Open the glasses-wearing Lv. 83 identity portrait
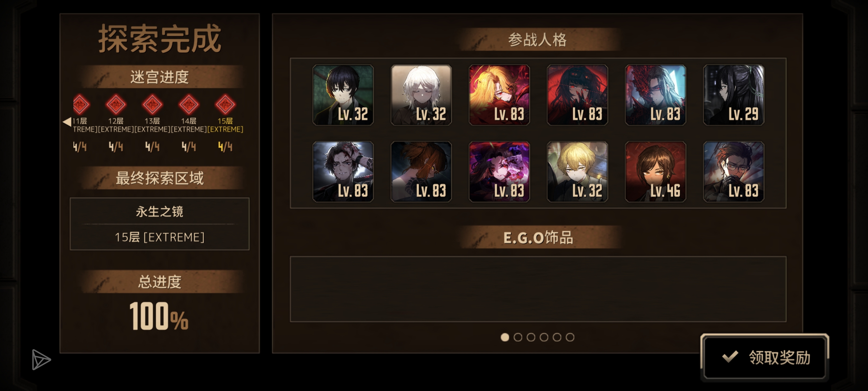Image resolution: width=868 pixels, height=391 pixels. (733, 172)
